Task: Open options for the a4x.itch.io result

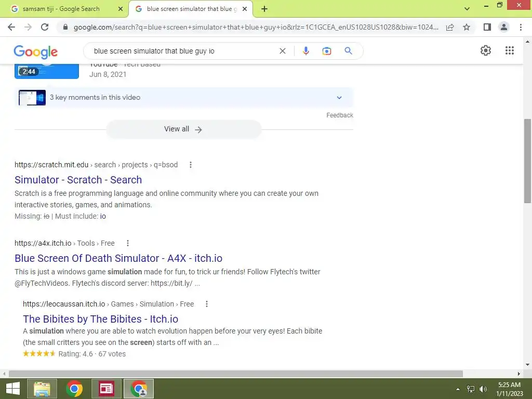Action: pos(128,243)
